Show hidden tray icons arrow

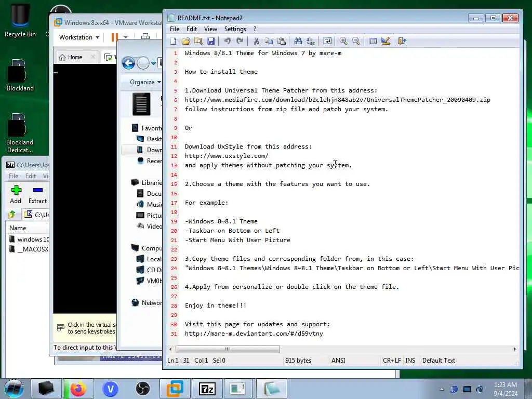442,389
